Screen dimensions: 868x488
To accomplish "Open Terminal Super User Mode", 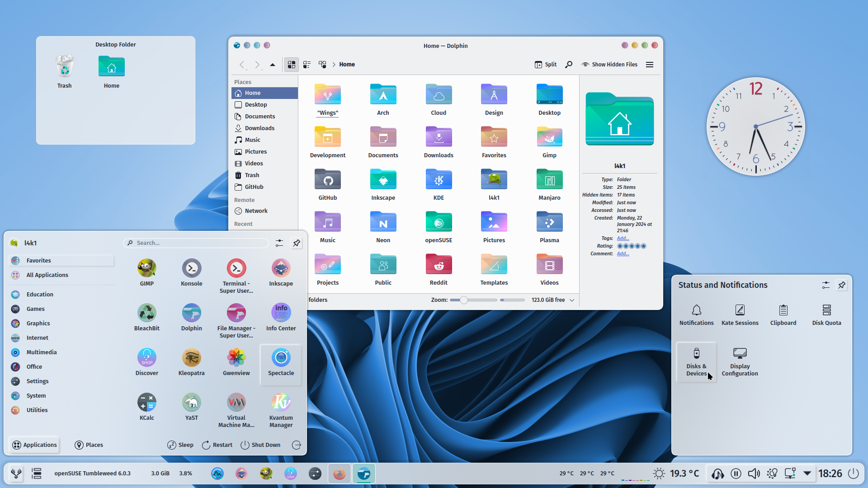I will pos(236,276).
